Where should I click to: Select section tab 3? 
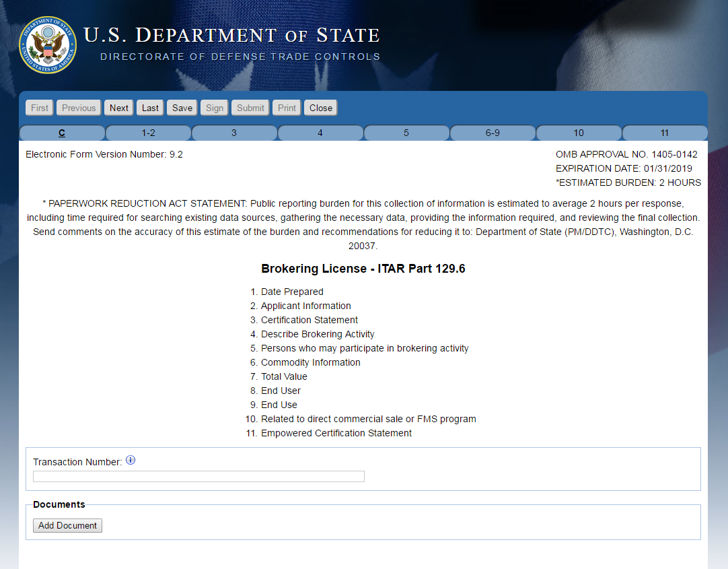(x=234, y=133)
